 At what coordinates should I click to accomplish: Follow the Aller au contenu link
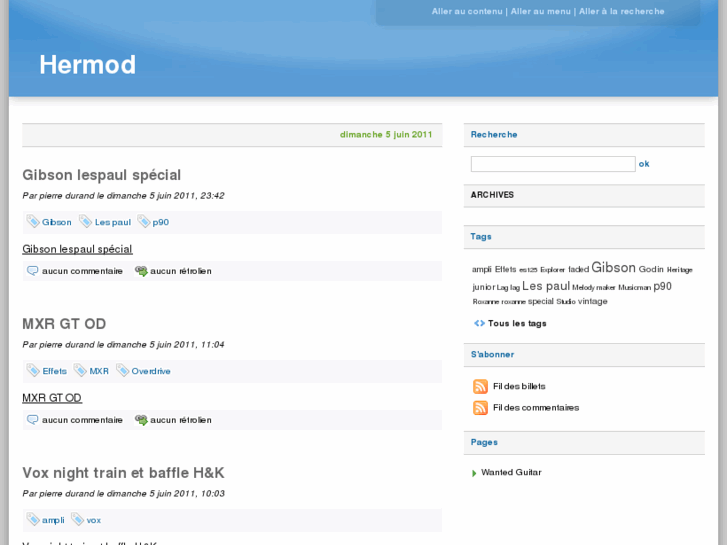[x=467, y=11]
